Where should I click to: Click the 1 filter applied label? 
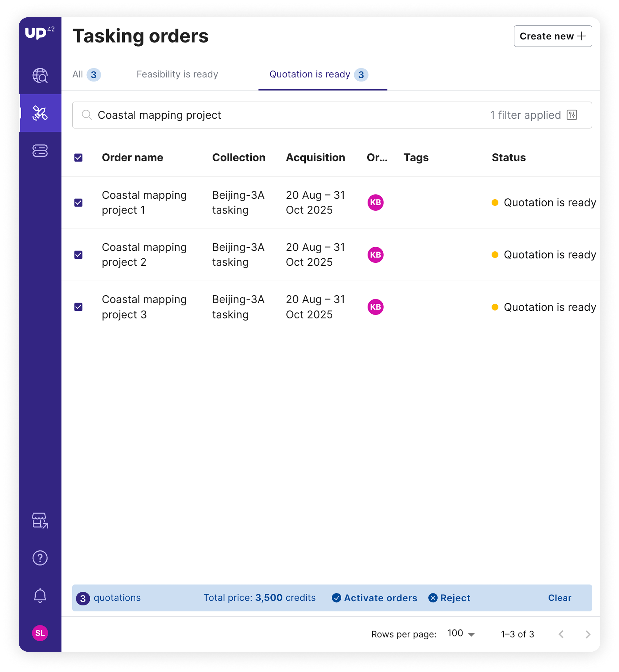tap(525, 115)
